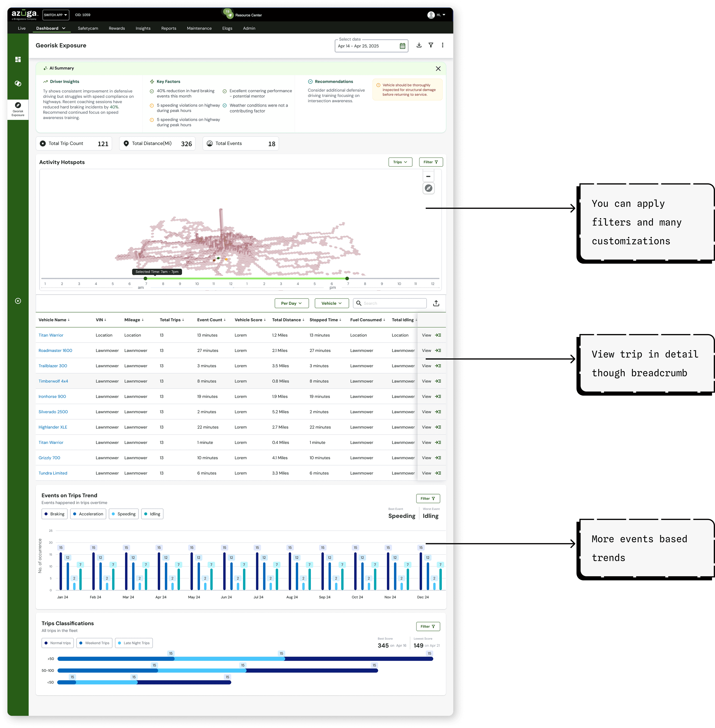This screenshot has width=715, height=728.
Task: Expand the Trips dropdown in Activity Hotspots
Action: pyautogui.click(x=400, y=162)
